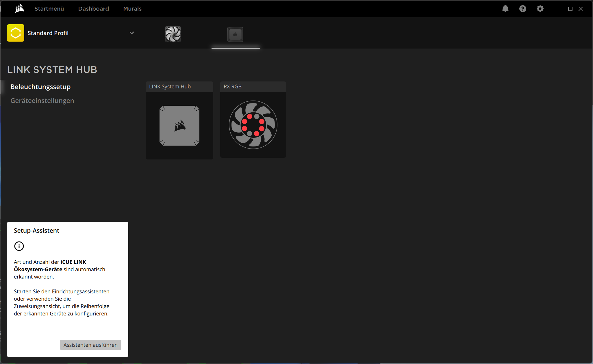
Task: Go to the Murals tab
Action: coord(132,9)
